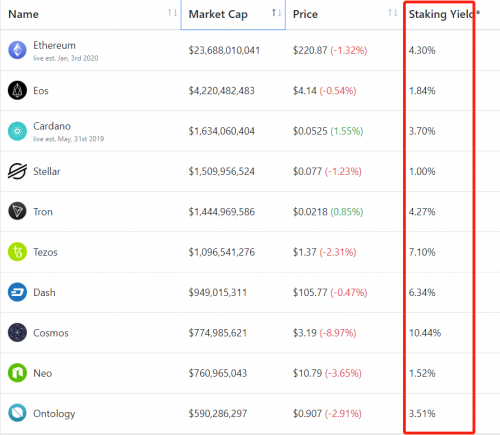
Task: Click the Cosmos coin logo
Action: coord(17,332)
